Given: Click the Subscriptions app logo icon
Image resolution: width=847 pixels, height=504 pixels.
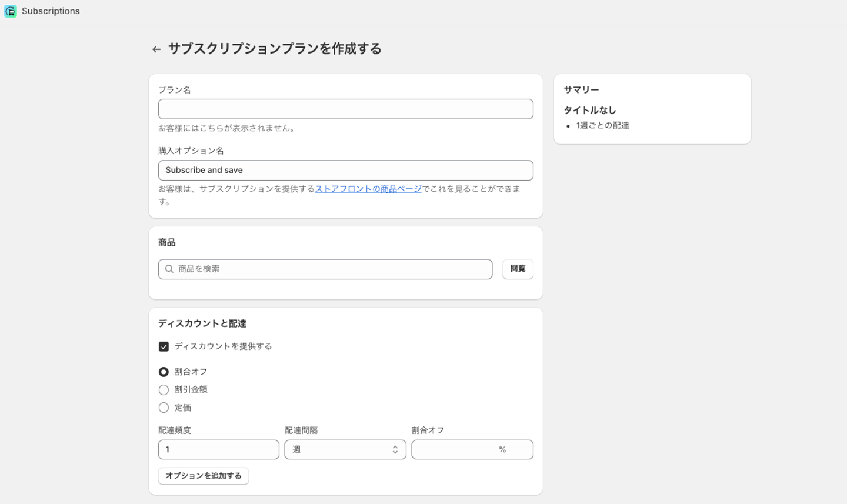Looking at the screenshot, I should (11, 11).
